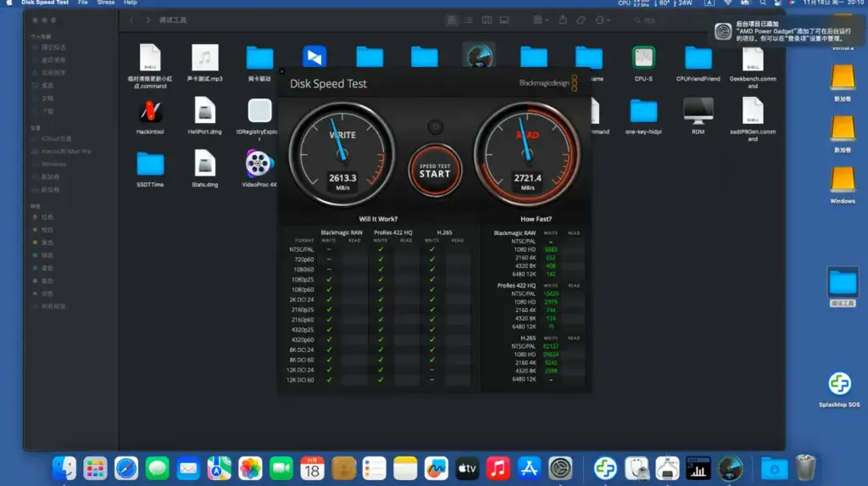Select the Stats.dmg file
Image resolution: width=868 pixels, height=486 pixels.
pyautogui.click(x=205, y=169)
